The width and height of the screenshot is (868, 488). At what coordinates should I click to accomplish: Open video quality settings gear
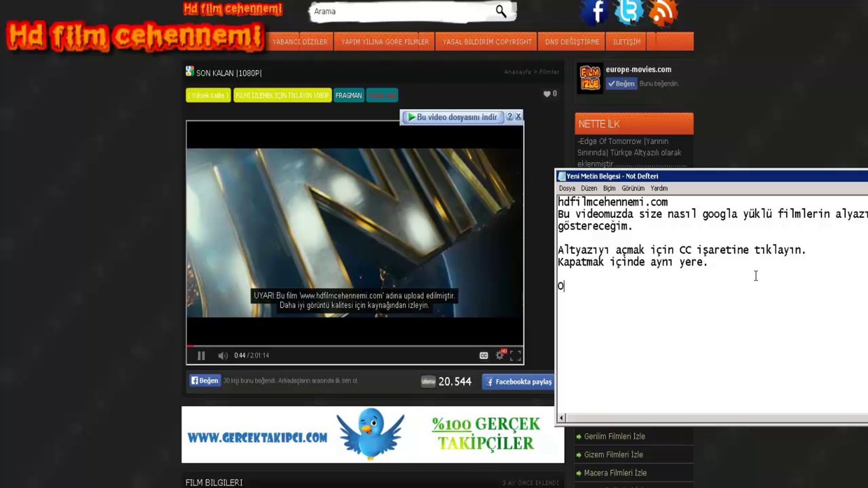tap(500, 356)
